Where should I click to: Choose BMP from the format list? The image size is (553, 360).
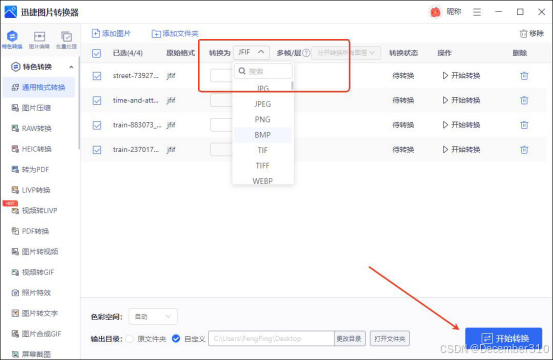click(262, 135)
